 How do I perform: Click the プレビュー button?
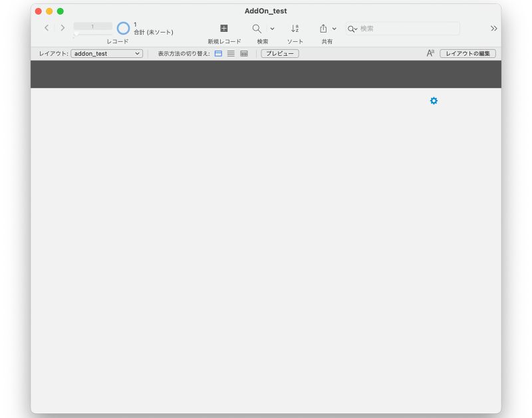pyautogui.click(x=280, y=54)
